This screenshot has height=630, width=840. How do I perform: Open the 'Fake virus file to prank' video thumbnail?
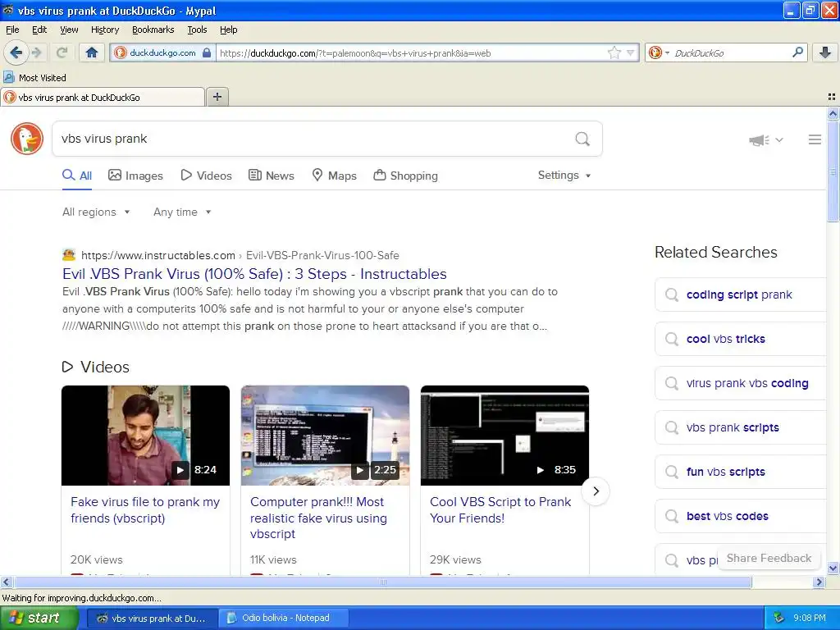click(146, 436)
